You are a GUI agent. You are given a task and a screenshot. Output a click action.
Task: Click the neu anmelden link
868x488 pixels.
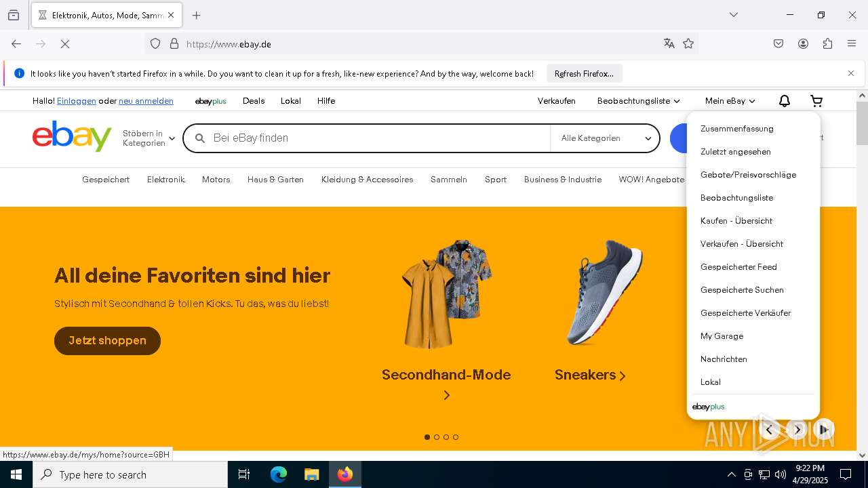pyautogui.click(x=146, y=101)
